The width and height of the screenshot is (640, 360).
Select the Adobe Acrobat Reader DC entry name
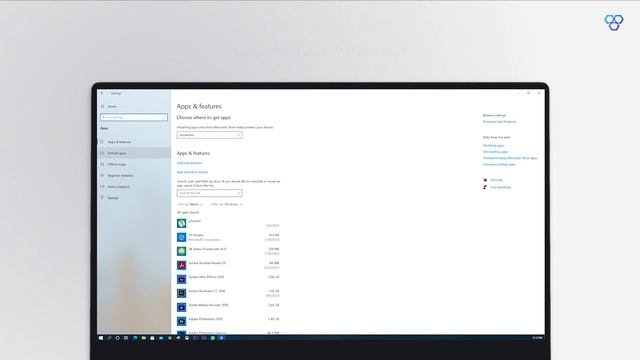click(207, 263)
